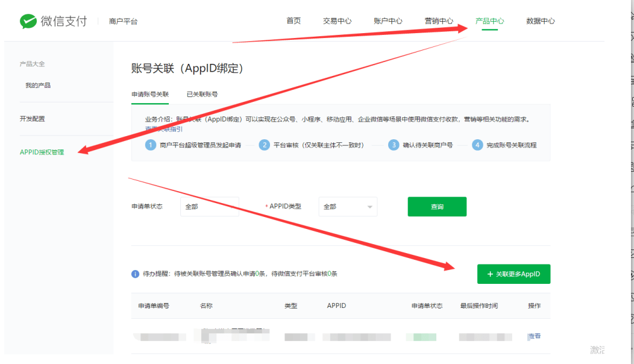Open the 首页 navigation item
The image size is (634, 364).
[x=293, y=21]
